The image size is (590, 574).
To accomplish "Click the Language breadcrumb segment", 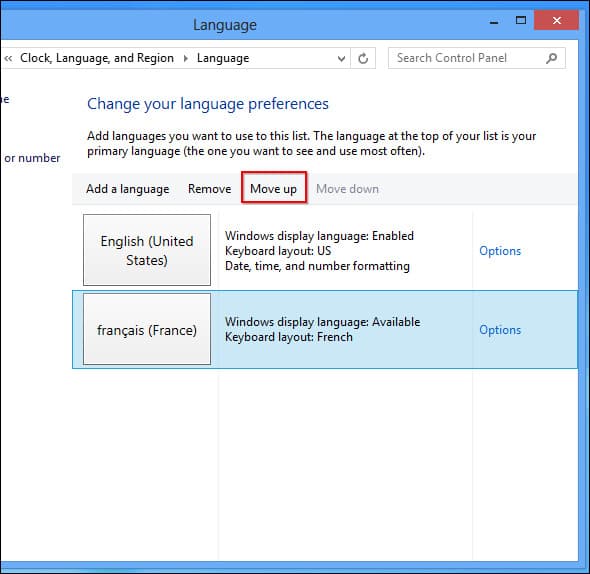I will (x=223, y=58).
